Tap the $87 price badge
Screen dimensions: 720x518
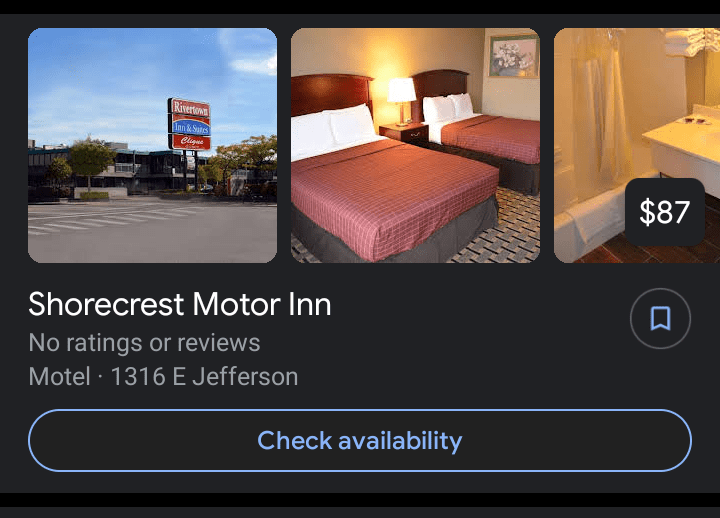(x=665, y=212)
